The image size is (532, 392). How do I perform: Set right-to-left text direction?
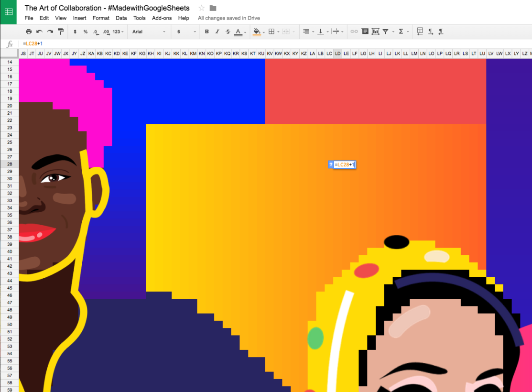441,32
